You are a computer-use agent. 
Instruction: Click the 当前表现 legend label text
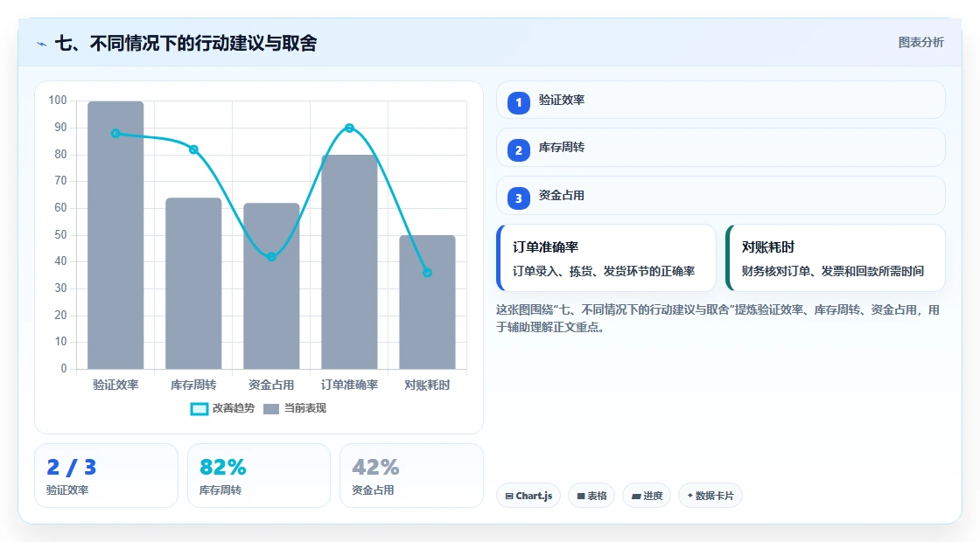305,408
